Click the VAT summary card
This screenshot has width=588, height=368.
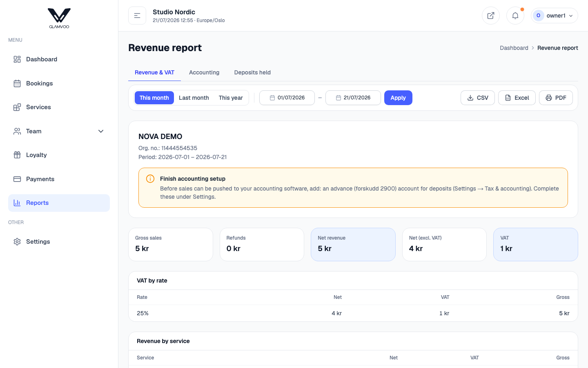click(536, 245)
